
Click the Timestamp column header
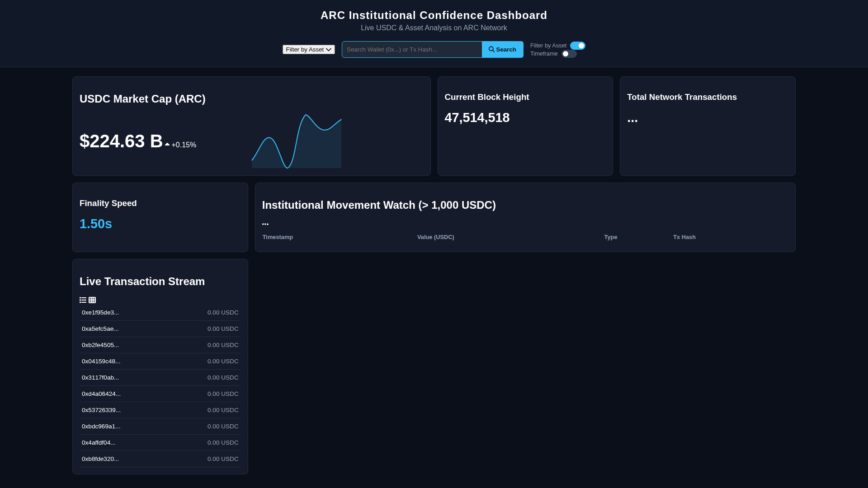[x=278, y=237]
